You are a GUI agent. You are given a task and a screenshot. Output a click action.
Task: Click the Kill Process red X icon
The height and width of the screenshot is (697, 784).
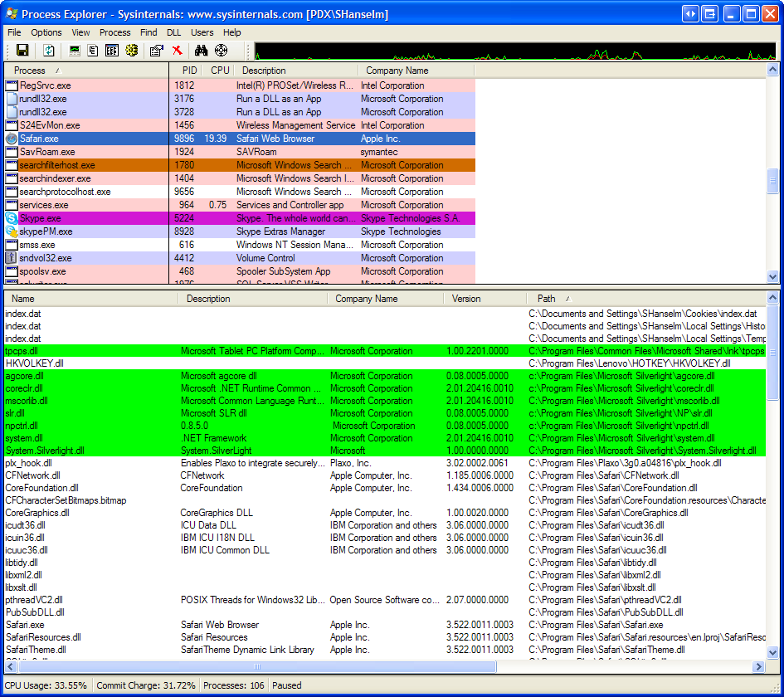coord(178,51)
